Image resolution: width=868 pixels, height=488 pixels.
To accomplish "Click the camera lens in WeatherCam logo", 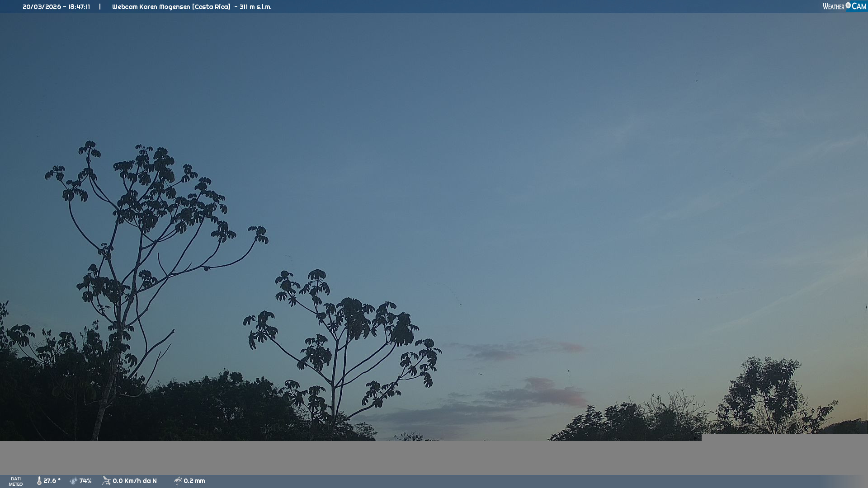I will click(848, 5).
